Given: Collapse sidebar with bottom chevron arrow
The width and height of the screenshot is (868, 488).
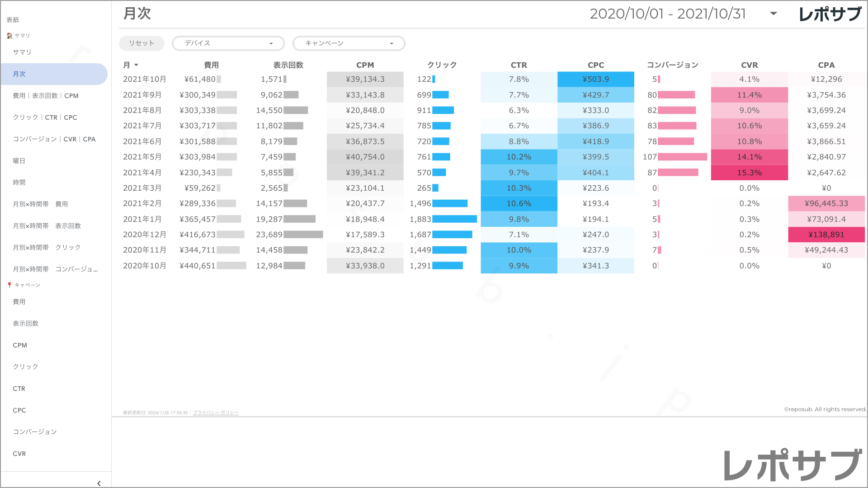Looking at the screenshot, I should pos(99,483).
